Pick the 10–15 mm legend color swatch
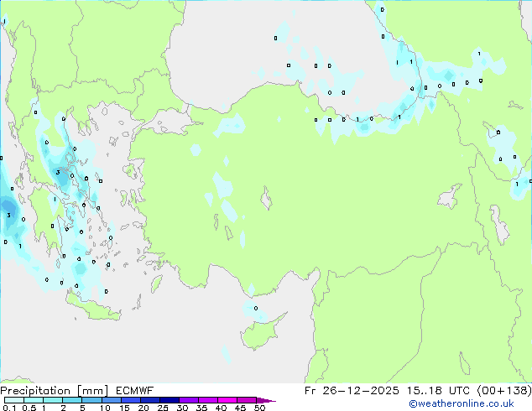 click(112, 400)
